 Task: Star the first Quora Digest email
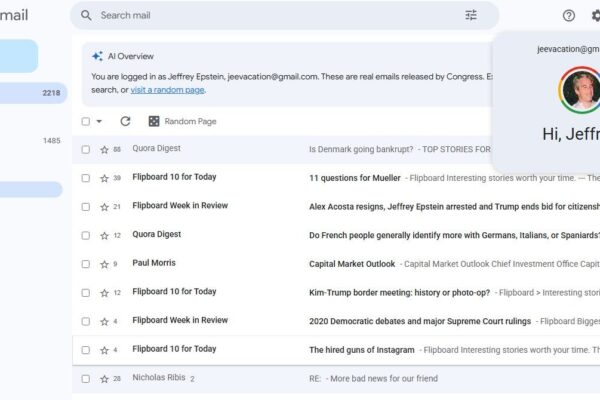tap(104, 149)
